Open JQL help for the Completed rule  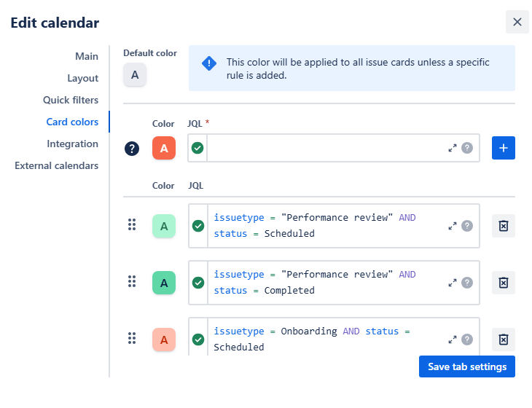point(467,283)
